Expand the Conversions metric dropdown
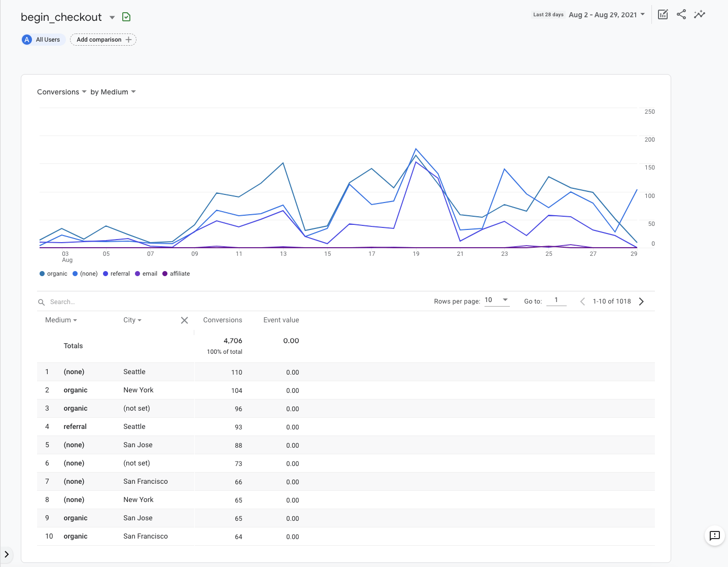The width and height of the screenshot is (728, 567). 61,92
